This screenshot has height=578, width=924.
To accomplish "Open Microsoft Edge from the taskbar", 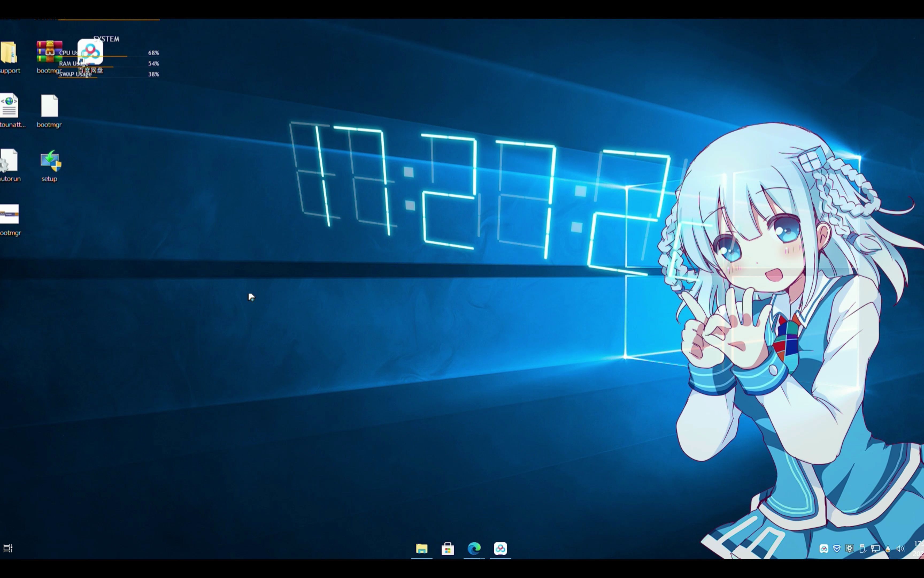I will [x=474, y=549].
